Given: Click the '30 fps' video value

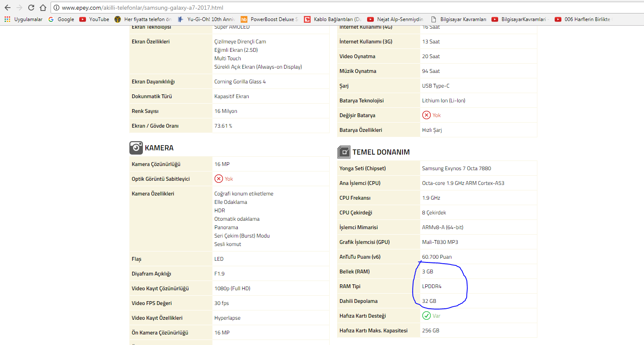Looking at the screenshot, I should tap(222, 303).
